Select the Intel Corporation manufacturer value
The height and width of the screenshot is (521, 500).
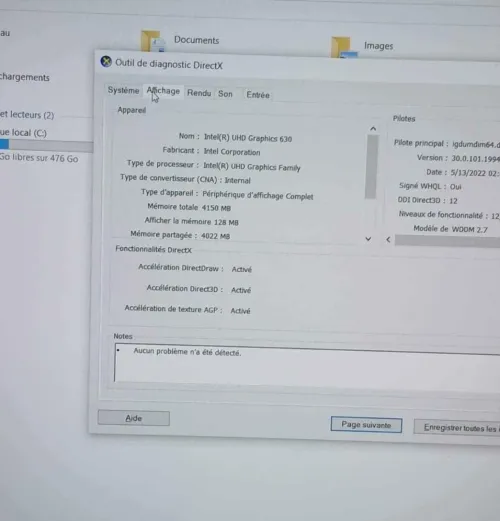click(x=232, y=152)
